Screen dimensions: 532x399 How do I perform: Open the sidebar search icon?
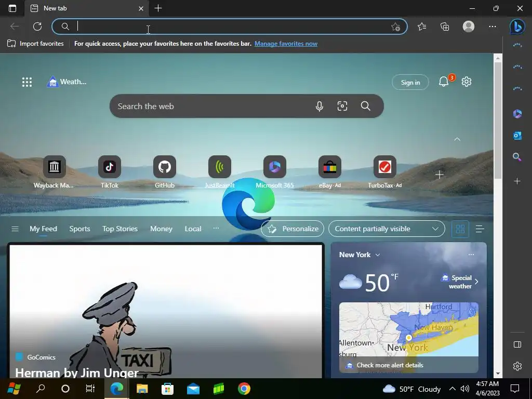point(517,157)
